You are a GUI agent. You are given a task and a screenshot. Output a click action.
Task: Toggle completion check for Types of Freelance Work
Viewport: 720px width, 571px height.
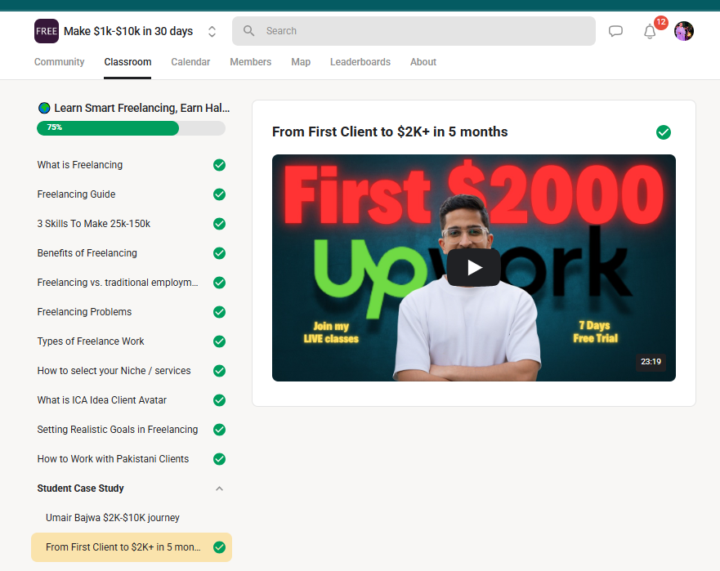point(219,341)
